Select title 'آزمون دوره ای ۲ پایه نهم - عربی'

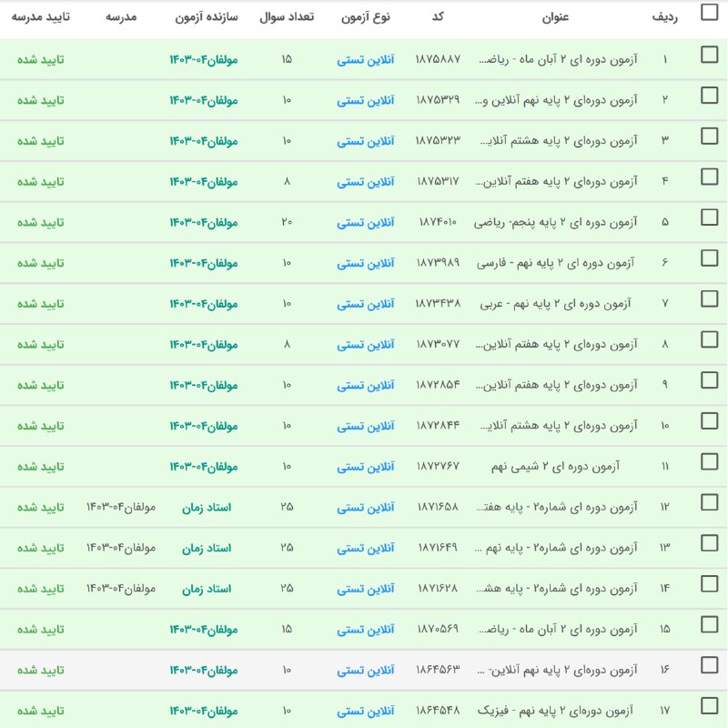(x=555, y=304)
